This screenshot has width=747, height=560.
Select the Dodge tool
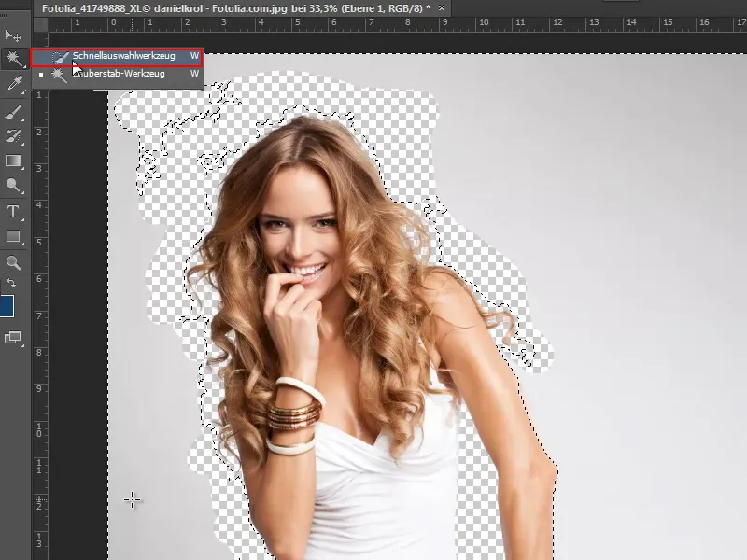(13, 185)
